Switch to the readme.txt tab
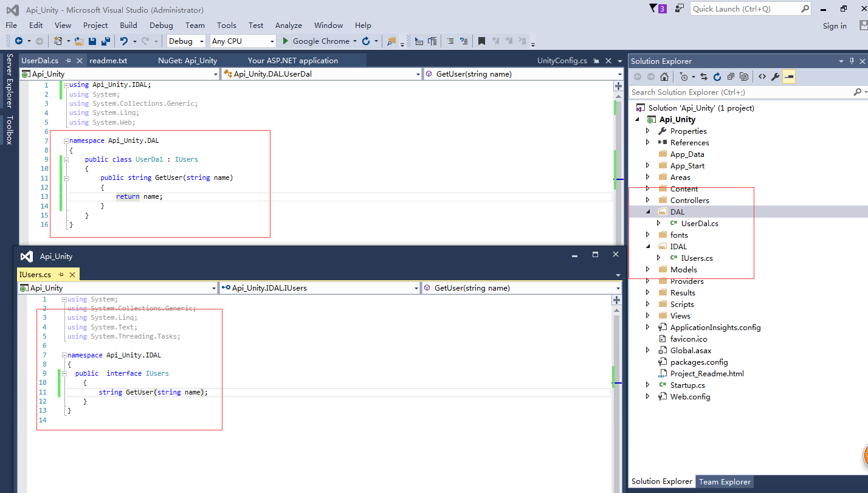Image resolution: width=868 pixels, height=493 pixels. pyautogui.click(x=108, y=61)
